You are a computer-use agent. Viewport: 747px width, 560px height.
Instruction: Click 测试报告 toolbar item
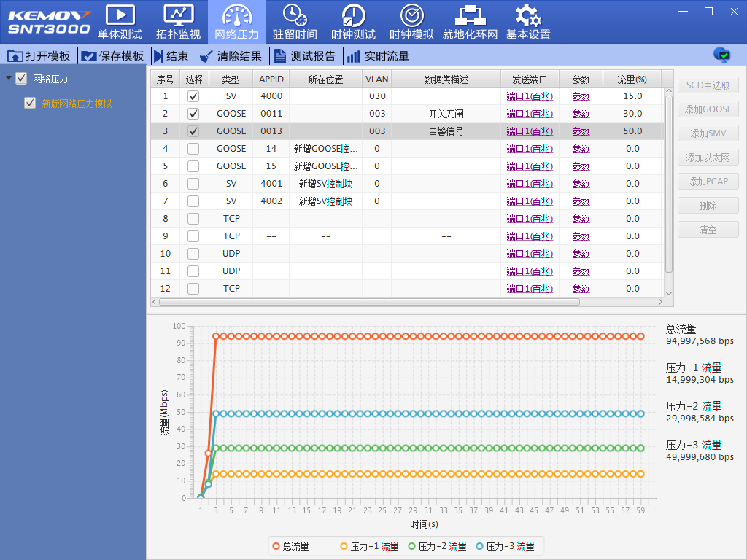click(x=305, y=56)
